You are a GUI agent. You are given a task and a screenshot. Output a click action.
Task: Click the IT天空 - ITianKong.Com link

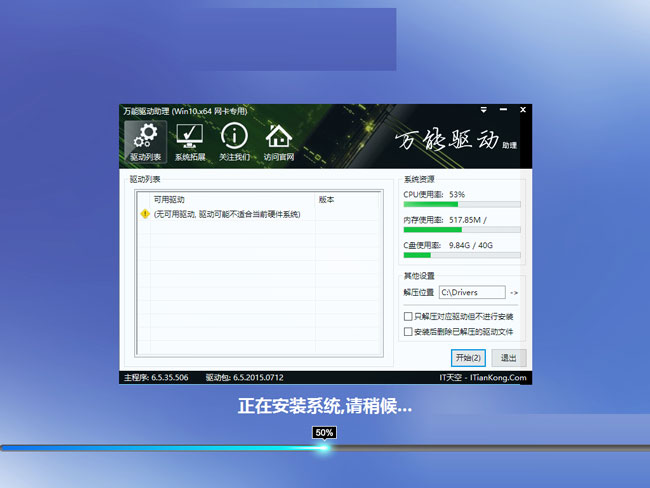pos(483,378)
